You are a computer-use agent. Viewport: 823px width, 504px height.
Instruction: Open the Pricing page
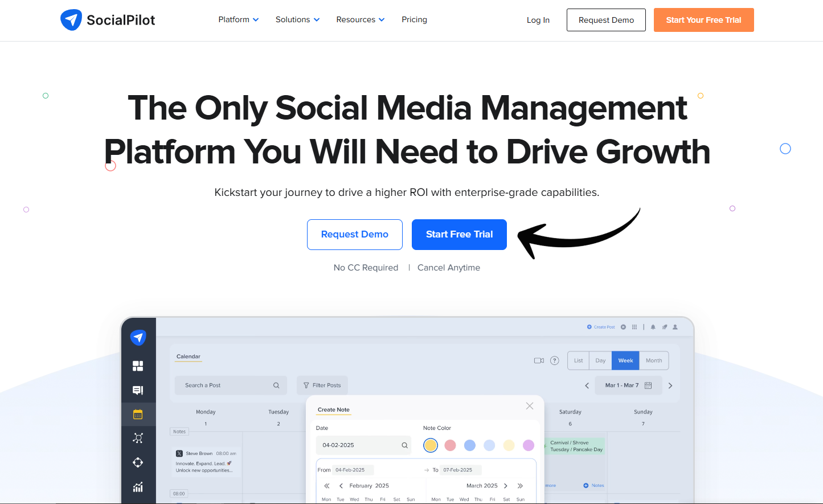(x=414, y=19)
